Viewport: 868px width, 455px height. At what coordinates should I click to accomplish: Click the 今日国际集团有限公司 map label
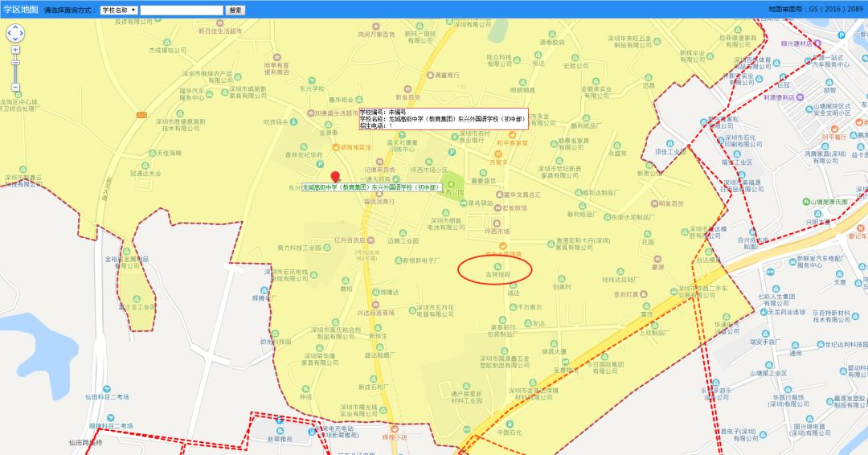click(x=605, y=367)
